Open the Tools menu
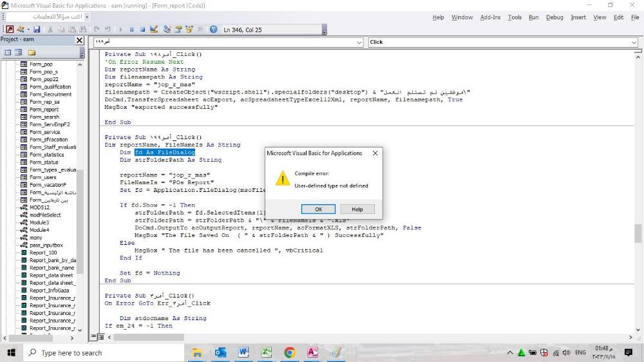 515,17
